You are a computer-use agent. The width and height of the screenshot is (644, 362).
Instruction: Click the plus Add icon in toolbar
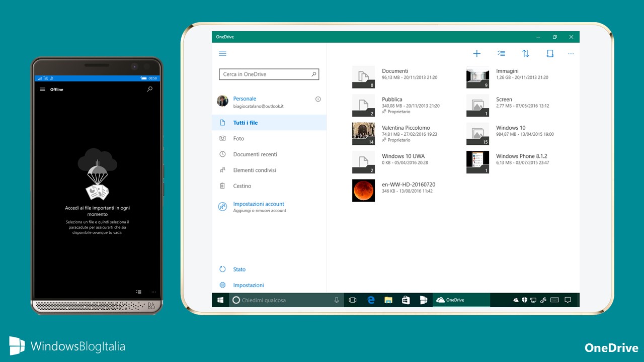tap(477, 54)
